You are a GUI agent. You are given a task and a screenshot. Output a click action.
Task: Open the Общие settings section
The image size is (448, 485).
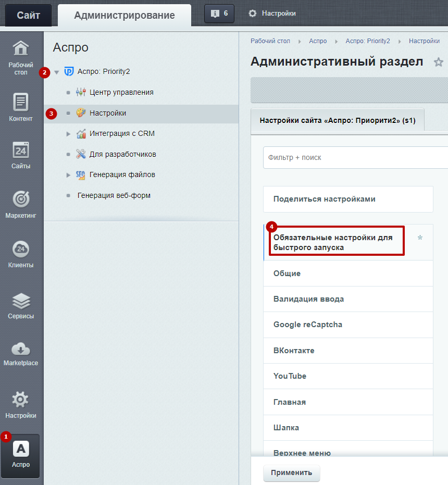(x=348, y=273)
